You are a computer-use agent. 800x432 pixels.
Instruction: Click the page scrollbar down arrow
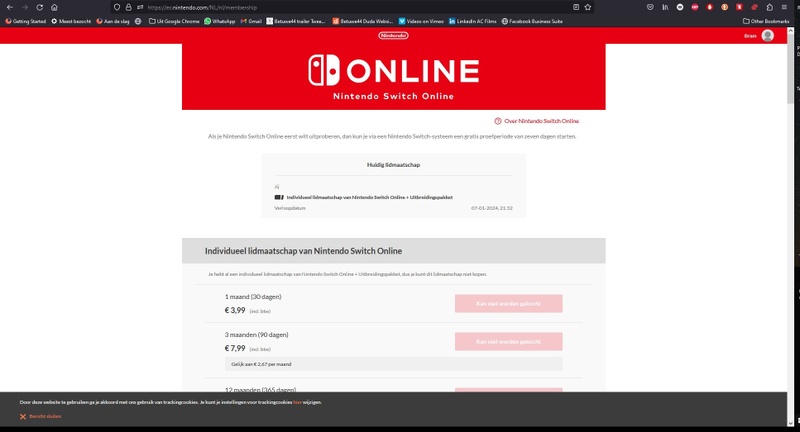790,422
